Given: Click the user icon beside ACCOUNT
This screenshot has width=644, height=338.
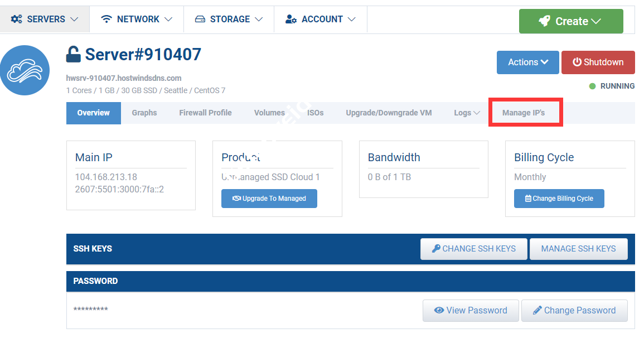Looking at the screenshot, I should tap(291, 20).
